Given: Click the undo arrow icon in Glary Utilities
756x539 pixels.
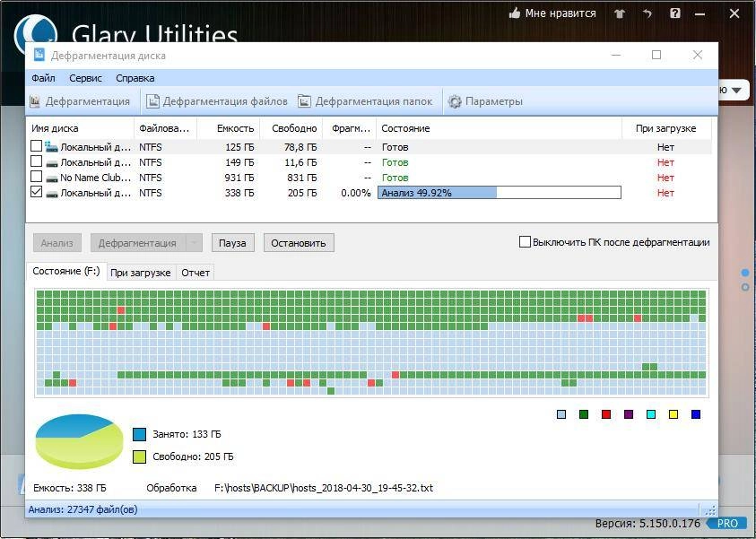Looking at the screenshot, I should click(647, 13).
